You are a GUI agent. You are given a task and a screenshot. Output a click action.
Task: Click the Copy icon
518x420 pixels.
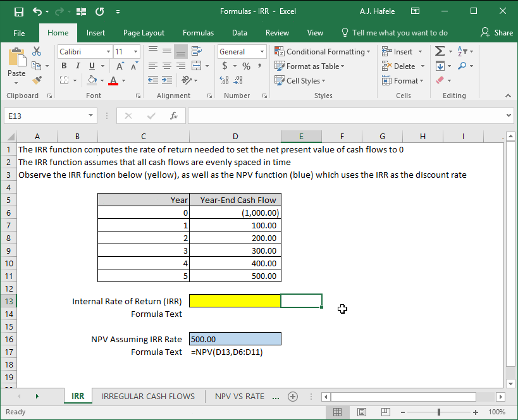tap(36, 66)
